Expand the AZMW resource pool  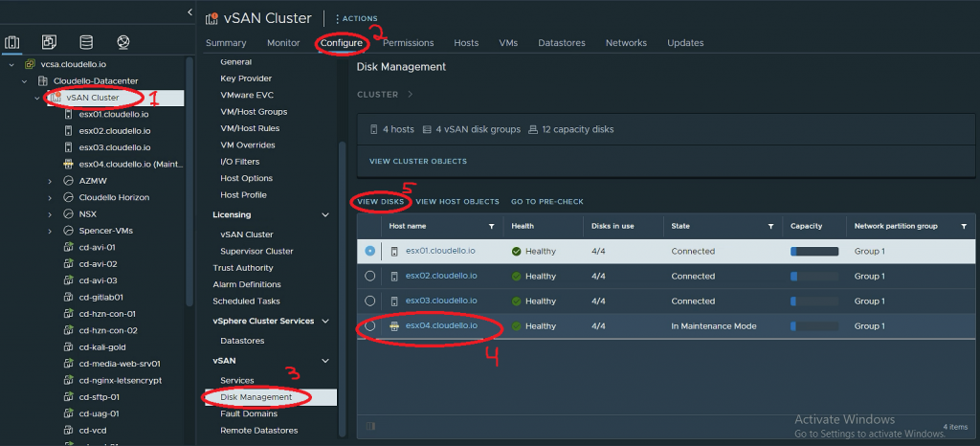tap(51, 181)
